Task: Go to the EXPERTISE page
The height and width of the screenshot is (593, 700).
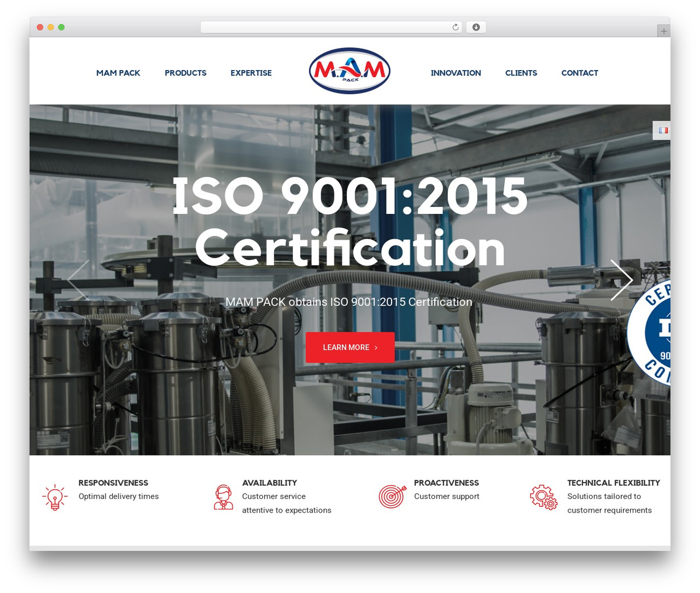Action: click(251, 73)
